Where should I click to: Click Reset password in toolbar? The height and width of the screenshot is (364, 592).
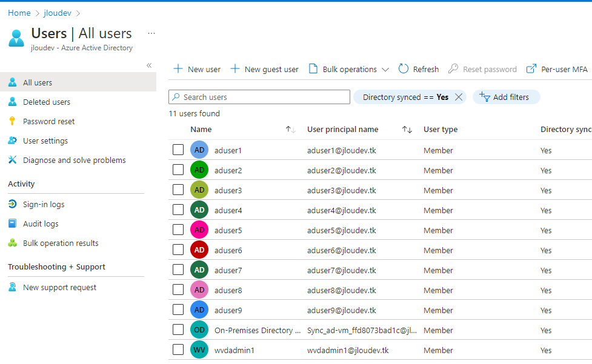[x=482, y=69]
